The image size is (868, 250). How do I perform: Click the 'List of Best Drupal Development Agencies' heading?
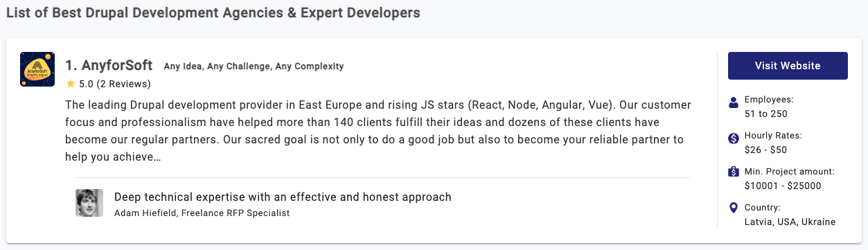(x=213, y=12)
